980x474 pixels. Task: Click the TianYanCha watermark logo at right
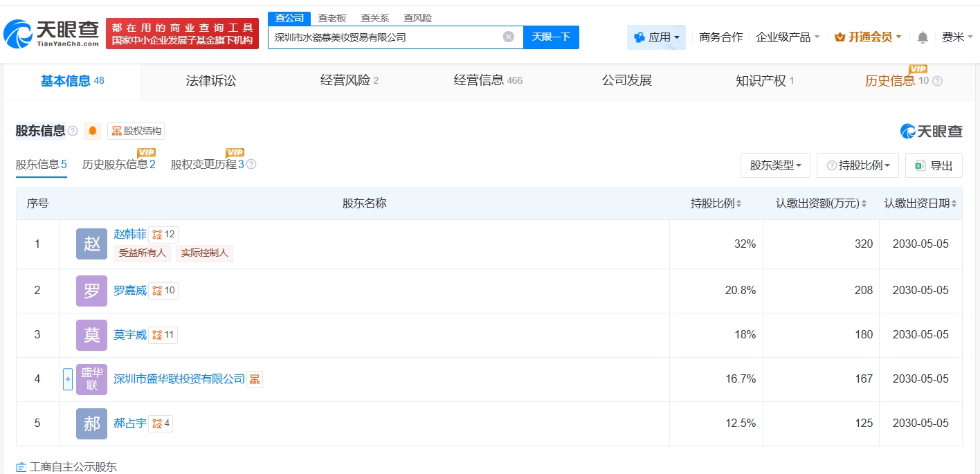click(932, 131)
